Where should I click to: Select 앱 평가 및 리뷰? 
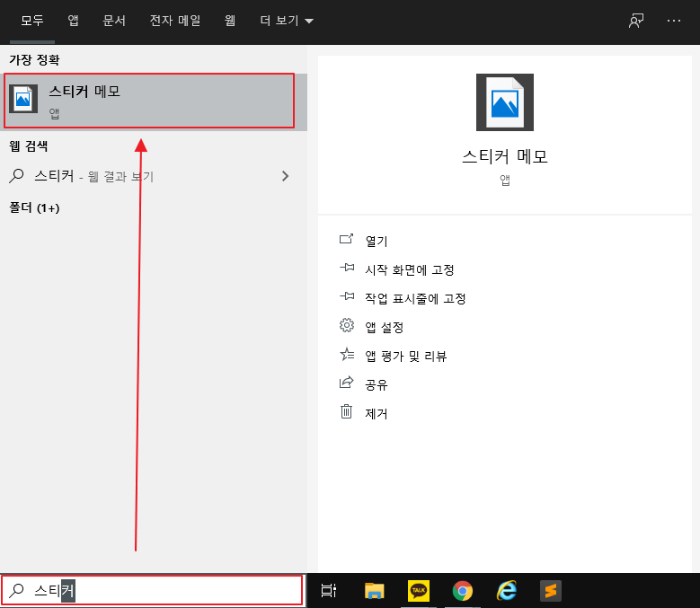[x=406, y=356]
